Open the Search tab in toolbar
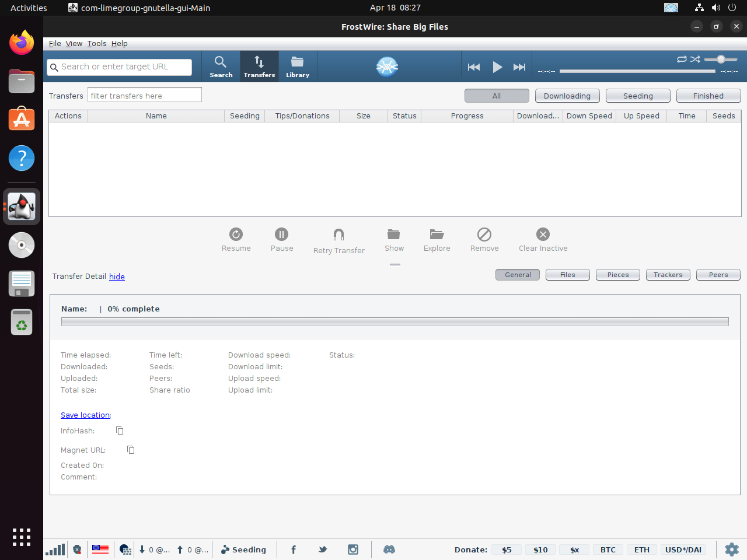Viewport: 747px width, 560px height. tap(221, 66)
